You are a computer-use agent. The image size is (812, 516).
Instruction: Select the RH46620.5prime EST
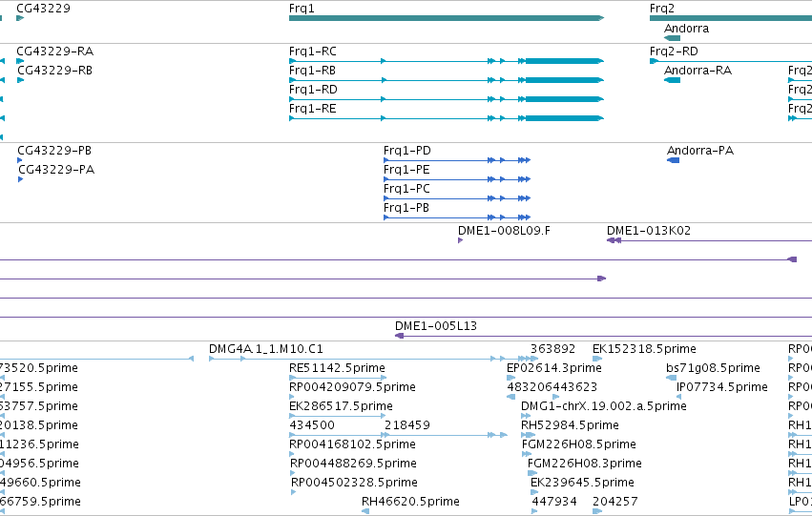[x=365, y=511]
